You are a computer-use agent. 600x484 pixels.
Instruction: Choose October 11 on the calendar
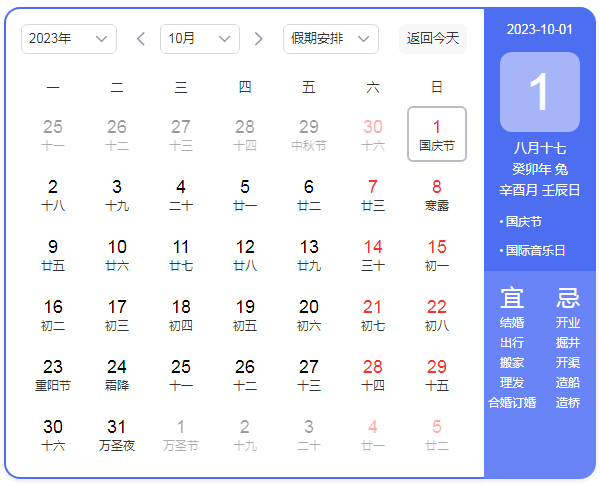pos(181,255)
